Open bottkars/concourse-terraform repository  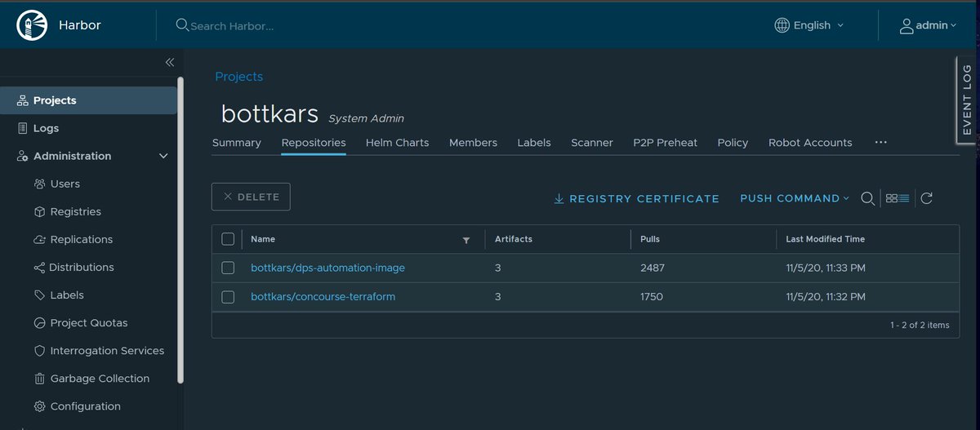pos(323,296)
